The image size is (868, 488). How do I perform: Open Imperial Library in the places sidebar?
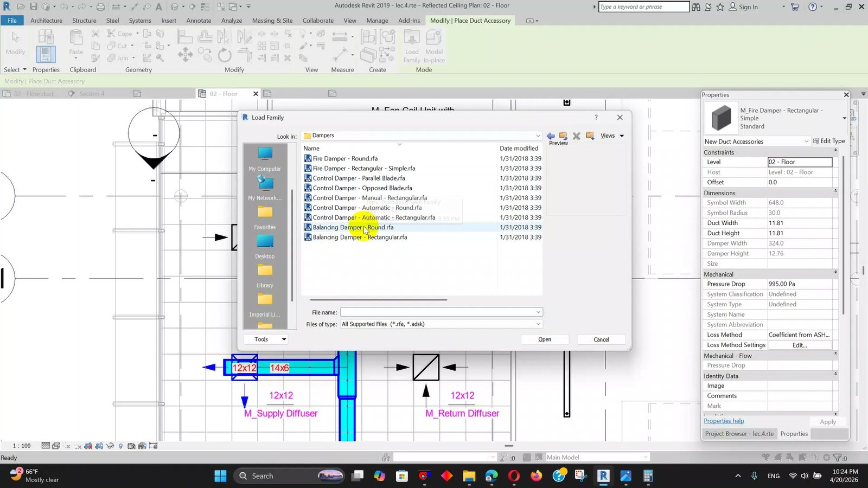pos(265,306)
